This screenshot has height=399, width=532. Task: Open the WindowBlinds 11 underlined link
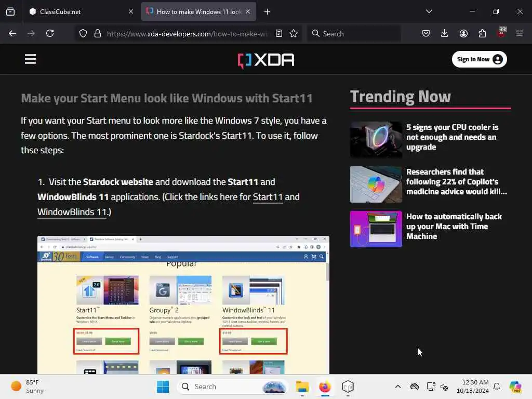[x=72, y=212]
